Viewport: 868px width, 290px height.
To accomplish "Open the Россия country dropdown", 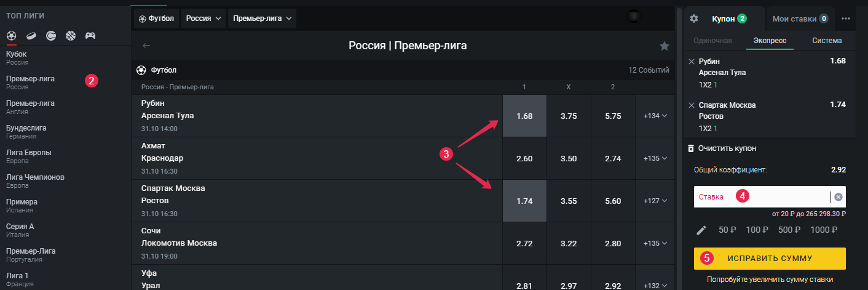I will point(203,18).
